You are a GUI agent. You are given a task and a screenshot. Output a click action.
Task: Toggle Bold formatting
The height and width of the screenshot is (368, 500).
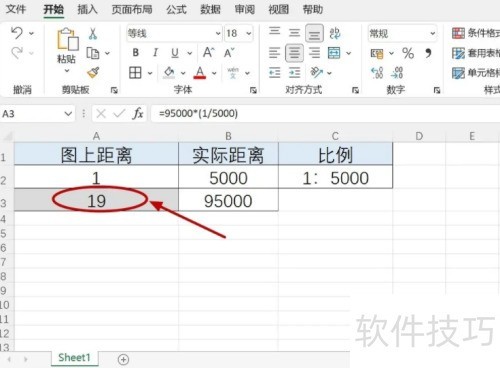click(x=136, y=53)
